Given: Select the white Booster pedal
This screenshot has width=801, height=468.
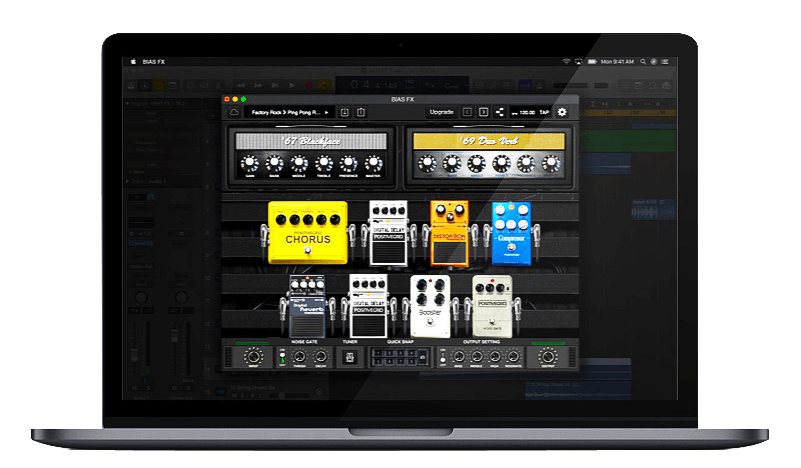Looking at the screenshot, I should coord(430,306).
